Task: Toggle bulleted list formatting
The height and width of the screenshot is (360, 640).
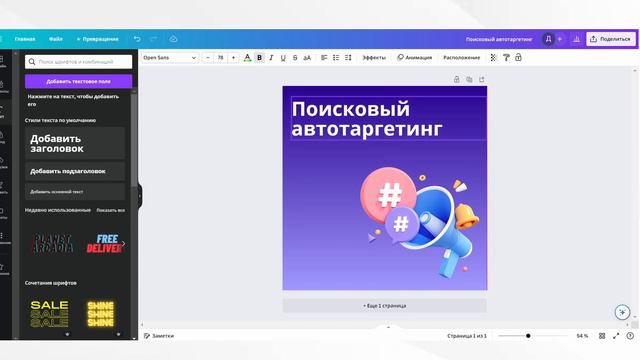Action: point(336,58)
